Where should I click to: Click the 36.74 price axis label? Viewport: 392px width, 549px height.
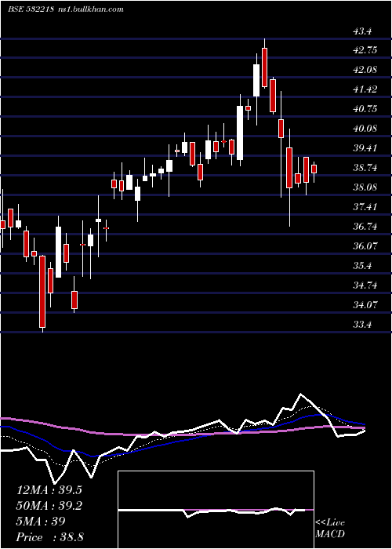(x=365, y=227)
